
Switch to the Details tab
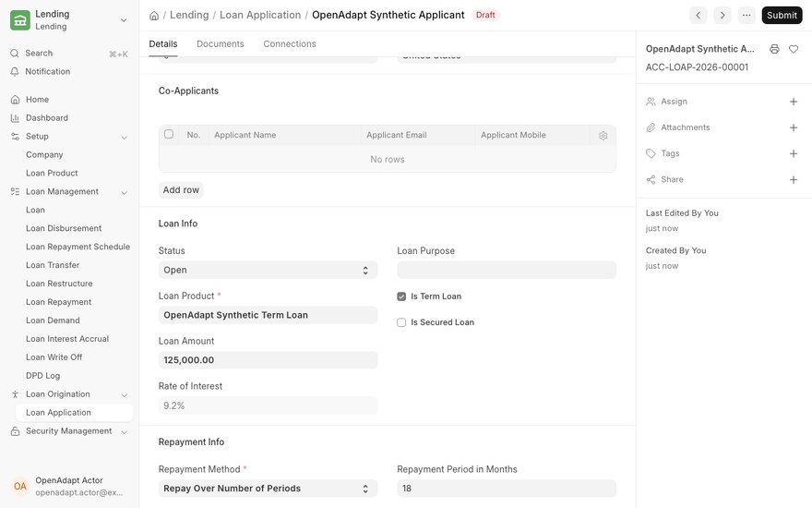[x=163, y=44]
